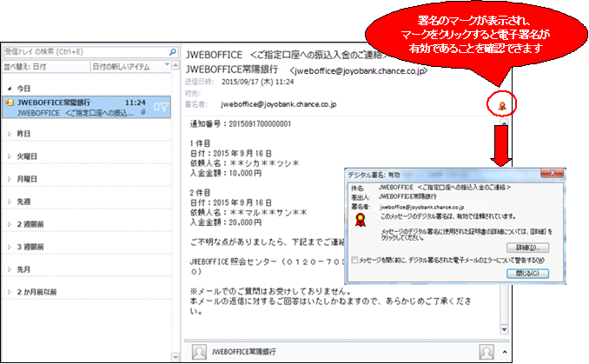Toggle the follow-up flag on the message
The height and width of the screenshot is (364, 589).
pyautogui.click(x=164, y=108)
